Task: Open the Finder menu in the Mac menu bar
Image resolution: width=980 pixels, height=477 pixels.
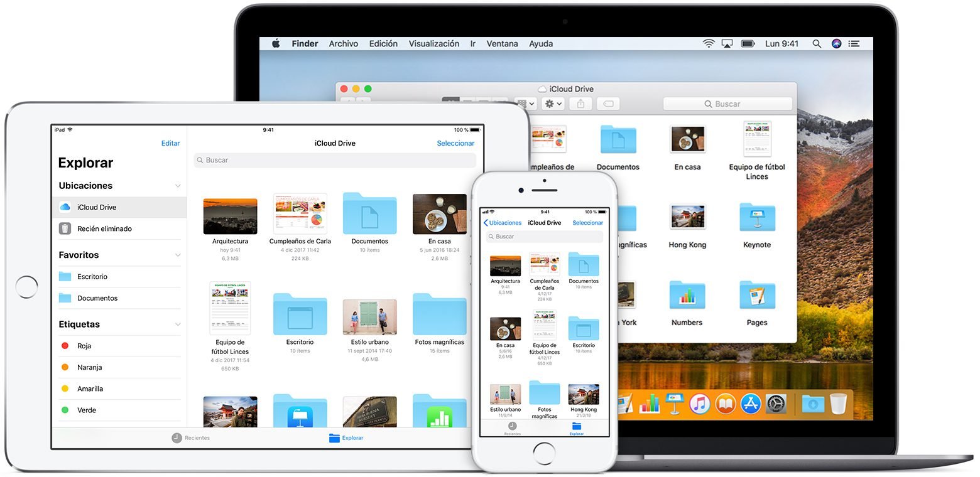Action: coord(305,43)
